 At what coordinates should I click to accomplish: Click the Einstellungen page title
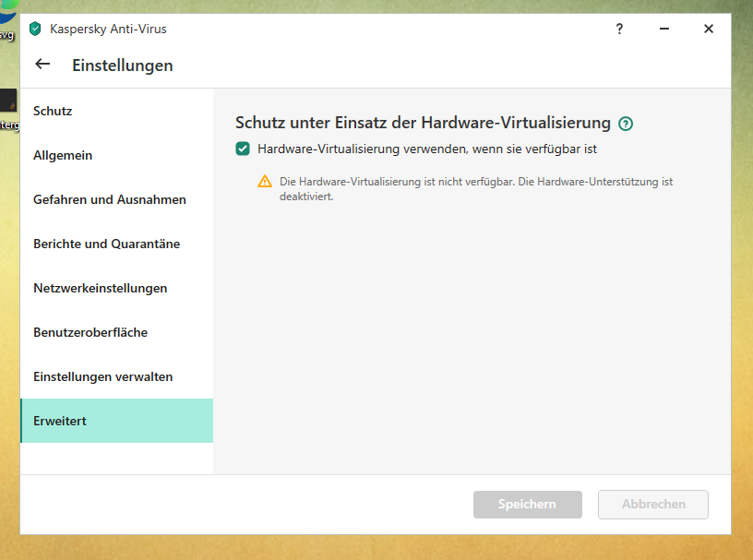pos(123,66)
